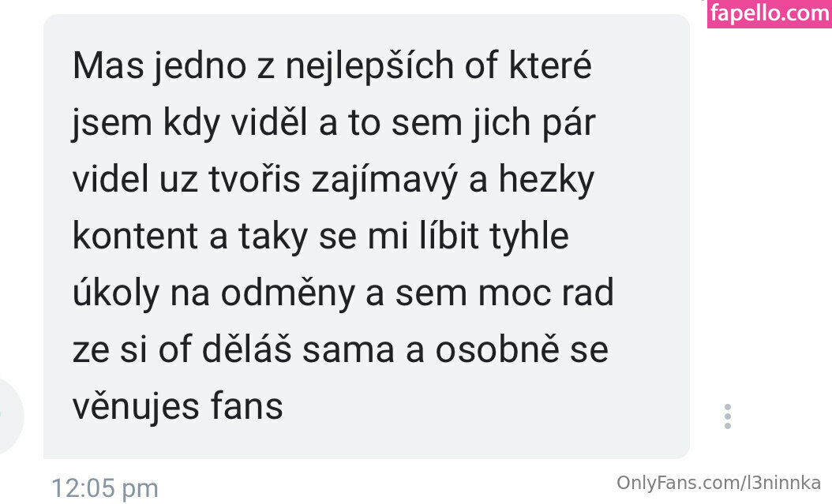Click the last line 'věnujes fans'
The width and height of the screenshot is (832, 504).
pos(178,406)
